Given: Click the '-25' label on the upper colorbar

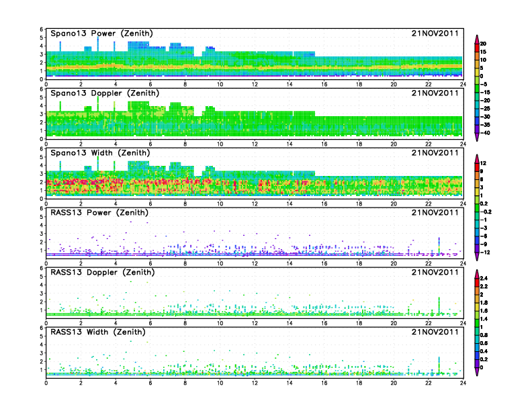Looking at the screenshot, I should [485, 109].
